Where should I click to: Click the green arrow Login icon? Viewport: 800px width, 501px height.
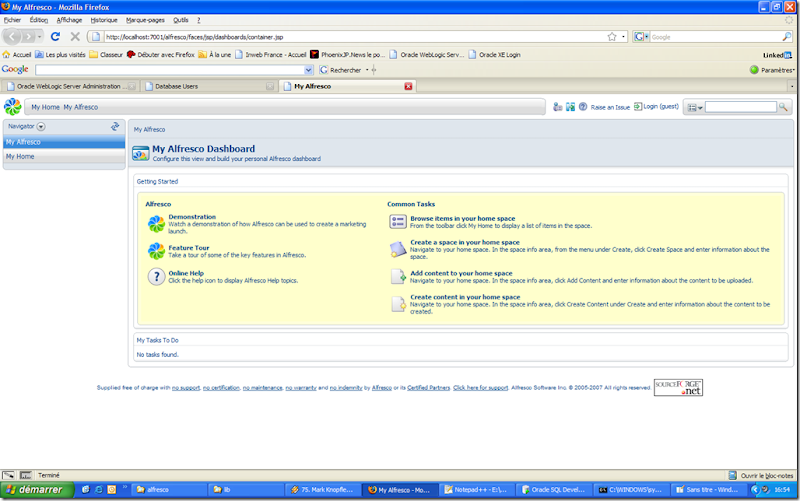tap(638, 107)
